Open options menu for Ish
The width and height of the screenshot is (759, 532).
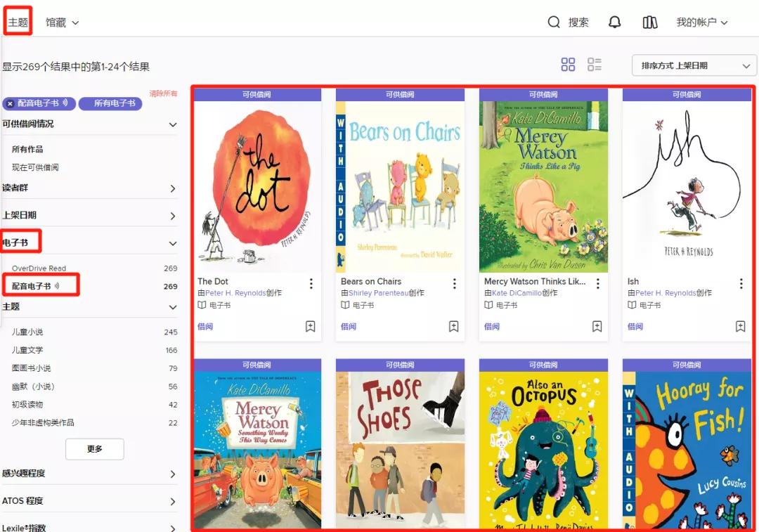click(x=741, y=284)
